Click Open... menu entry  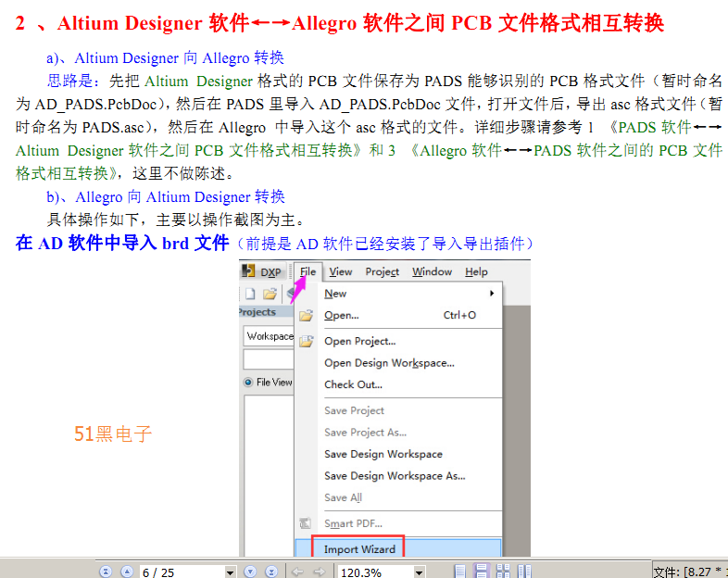398,315
